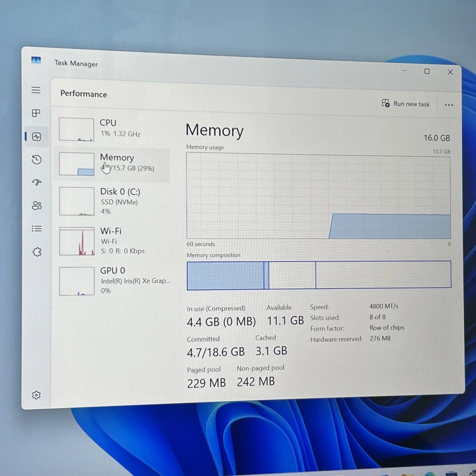This screenshot has height=476, width=476.
Task: Select CPU in the performance list
Action: 113,129
